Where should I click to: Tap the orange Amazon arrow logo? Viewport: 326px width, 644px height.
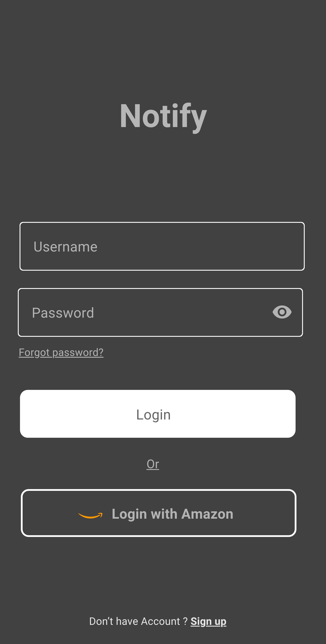(90, 515)
